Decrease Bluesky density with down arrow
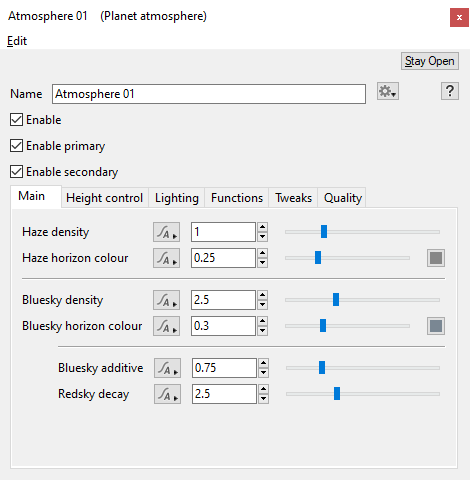This screenshot has width=470, height=480. [263, 305]
